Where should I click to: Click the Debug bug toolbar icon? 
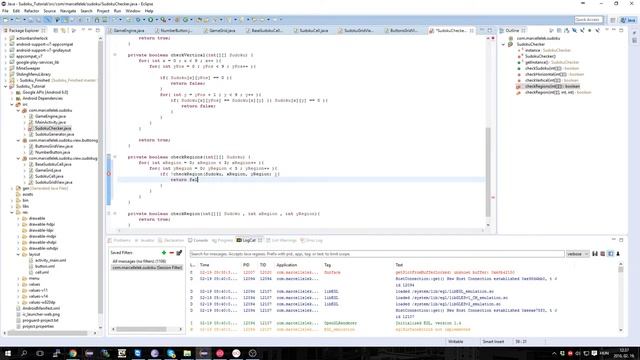[x=138, y=20]
